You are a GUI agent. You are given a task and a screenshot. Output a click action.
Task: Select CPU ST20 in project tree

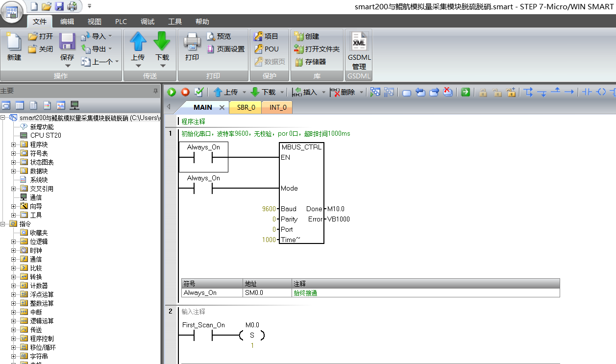[x=46, y=136]
